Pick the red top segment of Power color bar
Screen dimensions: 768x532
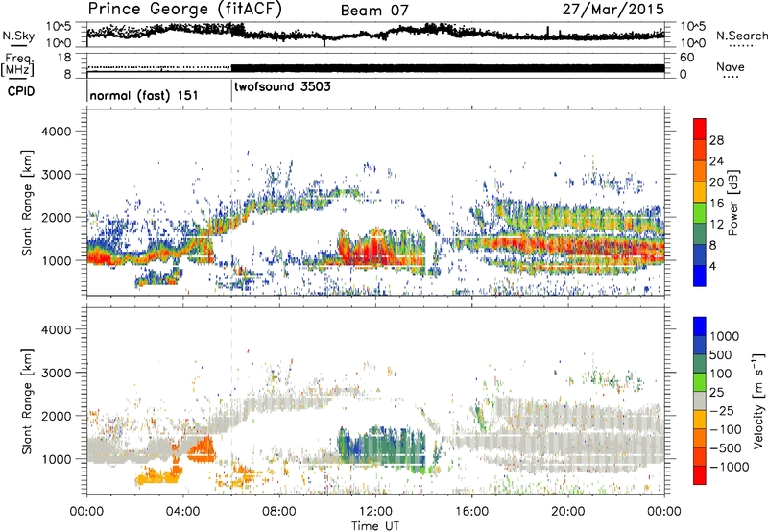tap(700, 130)
